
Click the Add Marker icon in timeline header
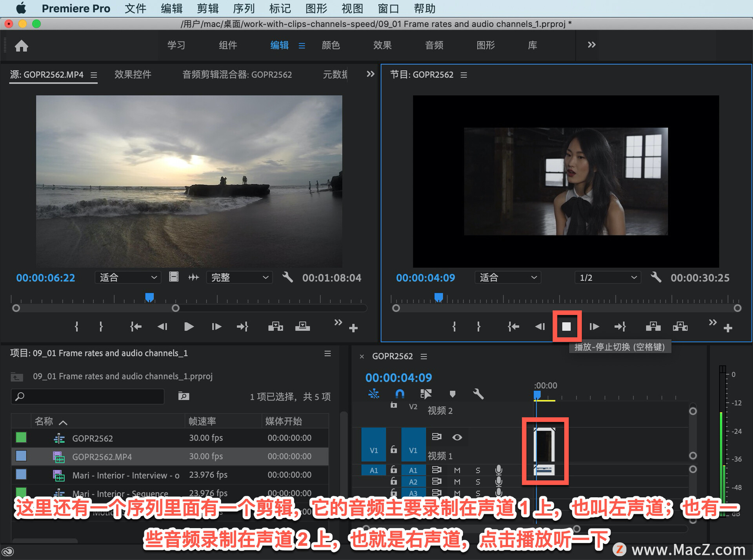453,393
